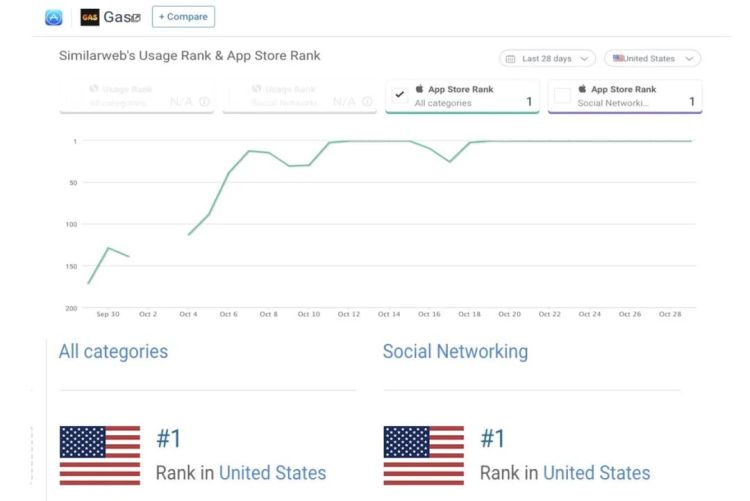Select the Social Networking heading
750x501 pixels.
[455, 351]
